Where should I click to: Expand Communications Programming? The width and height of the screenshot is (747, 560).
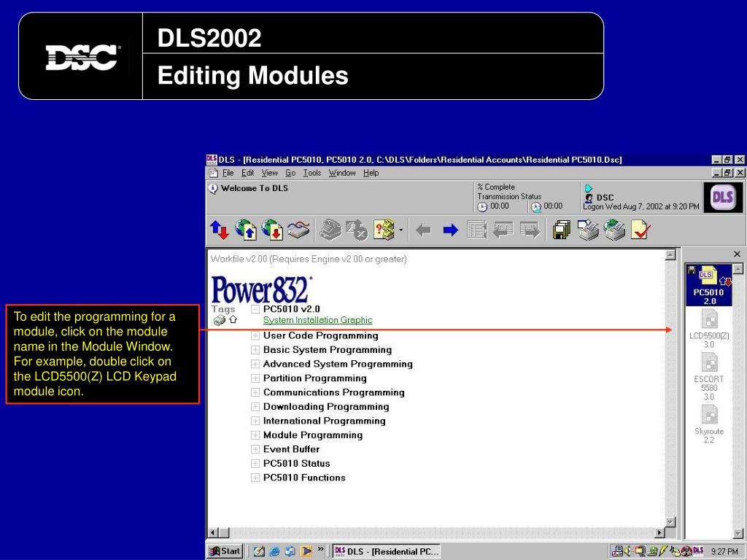point(255,393)
